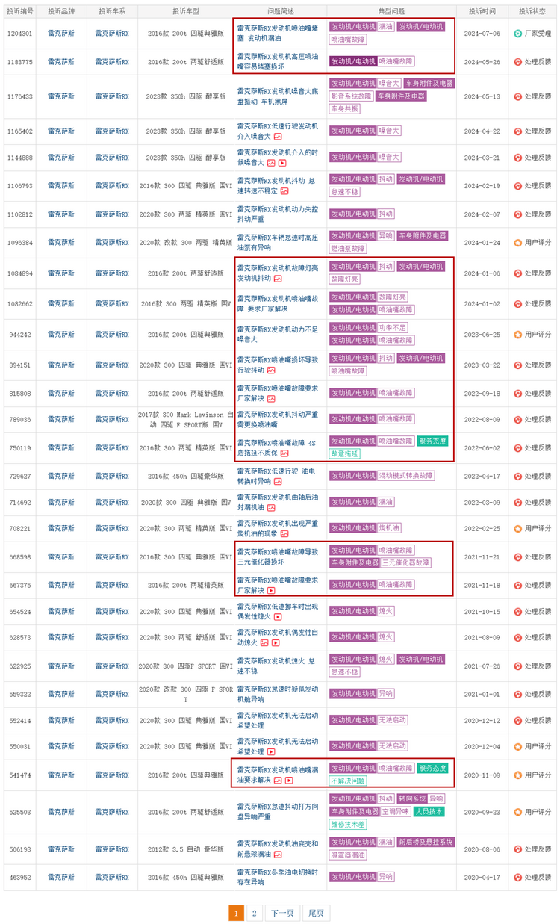Play video icon in complaint 628573 row
This screenshot has height=924, width=560.
coord(276,642)
